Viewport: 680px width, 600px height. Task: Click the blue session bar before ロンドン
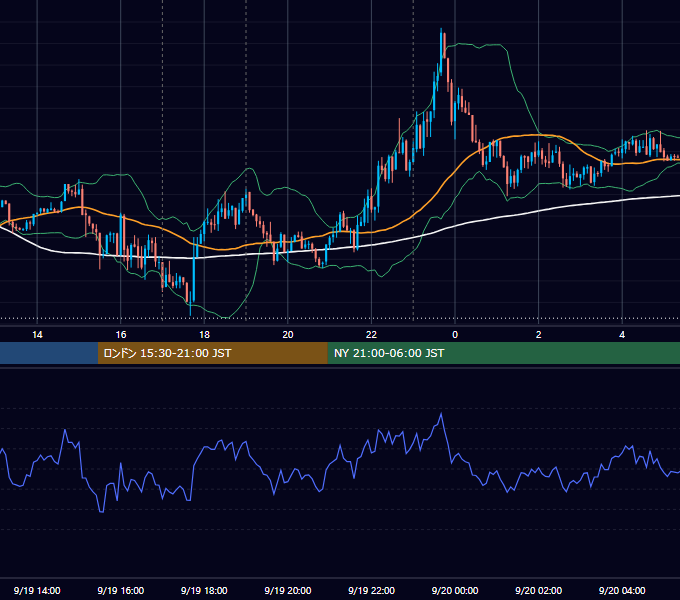click(49, 353)
